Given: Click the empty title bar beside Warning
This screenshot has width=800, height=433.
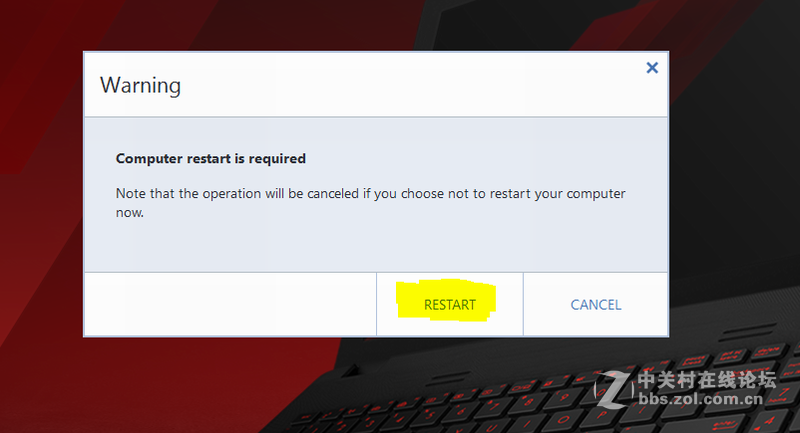Looking at the screenshot, I should click(408, 85).
